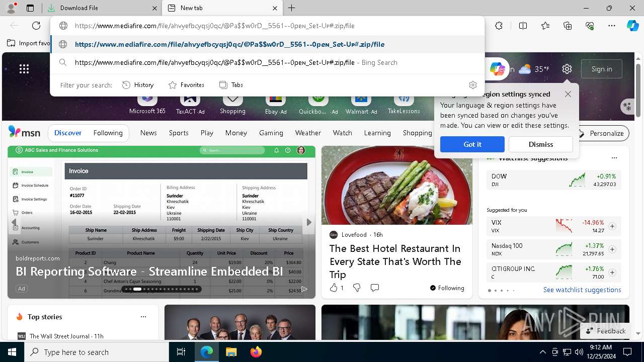Open Top stories more options ellipsis
Screen dimensions: 644x362
pyautogui.click(x=143, y=317)
